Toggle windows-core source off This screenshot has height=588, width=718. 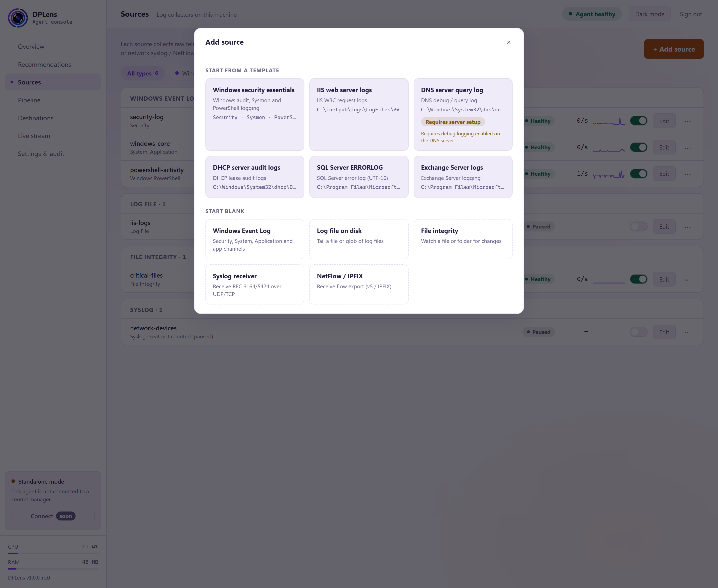click(x=638, y=147)
